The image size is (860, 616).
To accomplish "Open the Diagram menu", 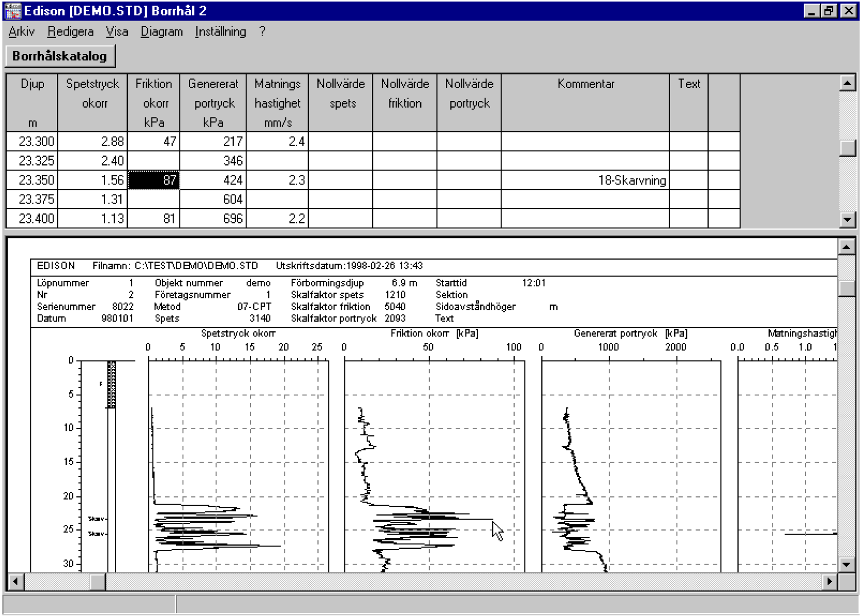I will (x=162, y=32).
